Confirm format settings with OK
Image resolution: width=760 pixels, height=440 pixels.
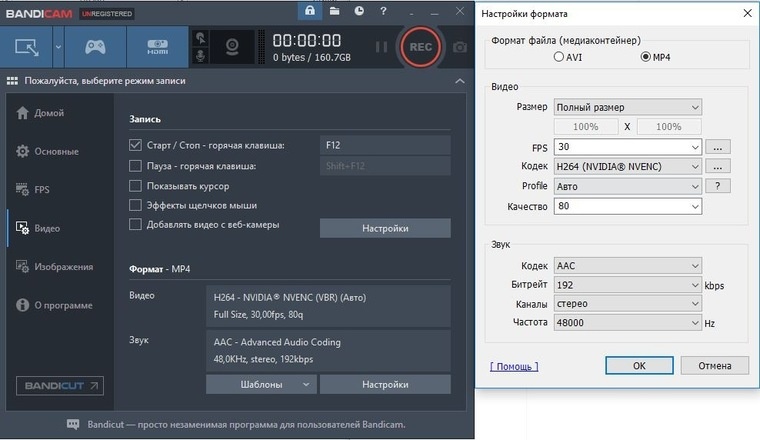pyautogui.click(x=639, y=365)
